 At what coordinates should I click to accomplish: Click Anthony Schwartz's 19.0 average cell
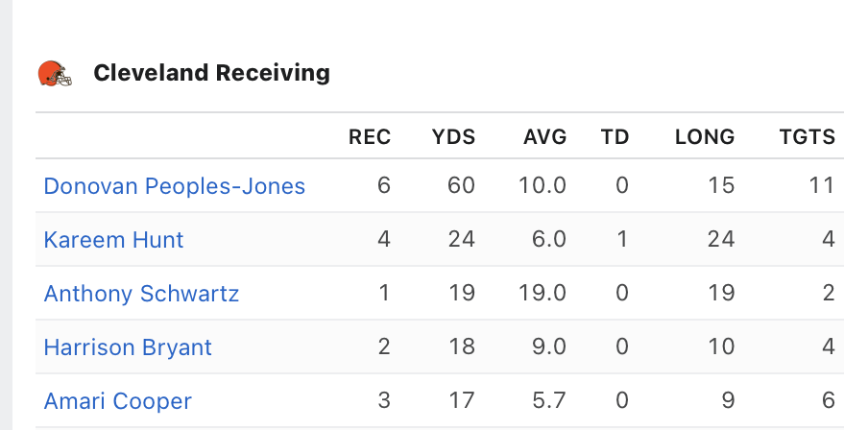(x=542, y=293)
